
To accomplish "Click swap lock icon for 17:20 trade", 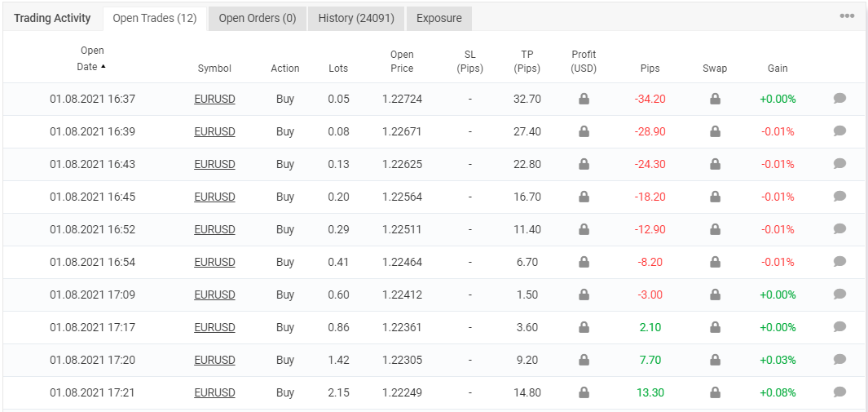I will click(716, 360).
